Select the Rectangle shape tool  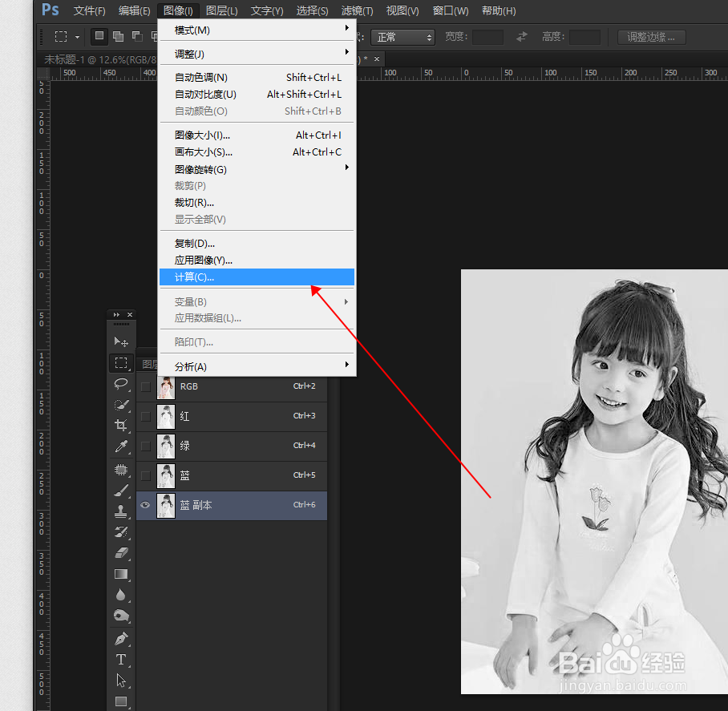click(121, 701)
